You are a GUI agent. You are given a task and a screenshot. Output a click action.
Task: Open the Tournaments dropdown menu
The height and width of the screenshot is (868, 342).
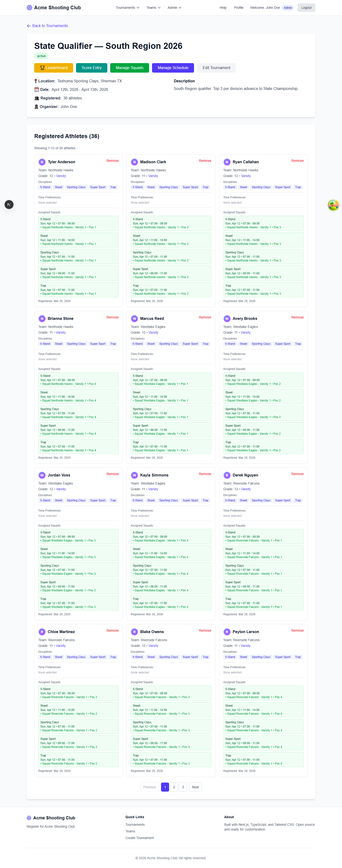click(127, 8)
